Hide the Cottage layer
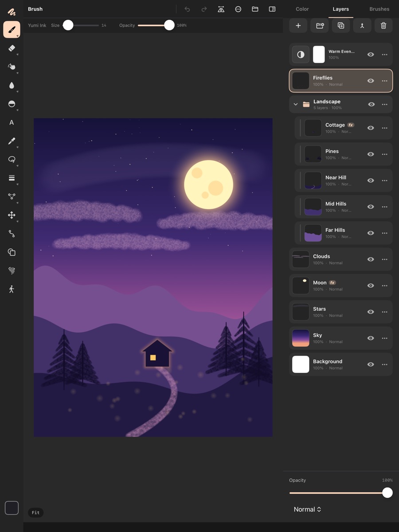Image resolution: width=399 pixels, height=532 pixels. coord(371,128)
